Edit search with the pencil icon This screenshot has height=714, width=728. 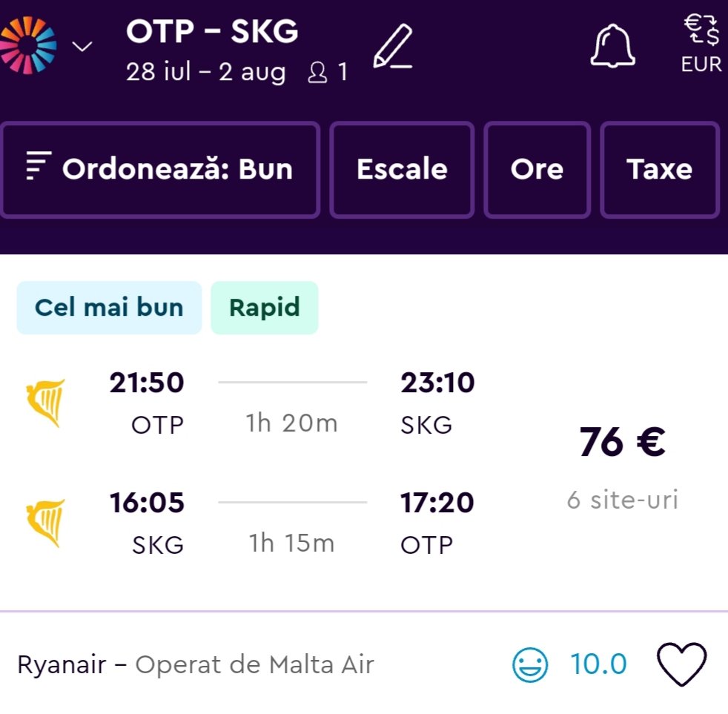pyautogui.click(x=393, y=47)
